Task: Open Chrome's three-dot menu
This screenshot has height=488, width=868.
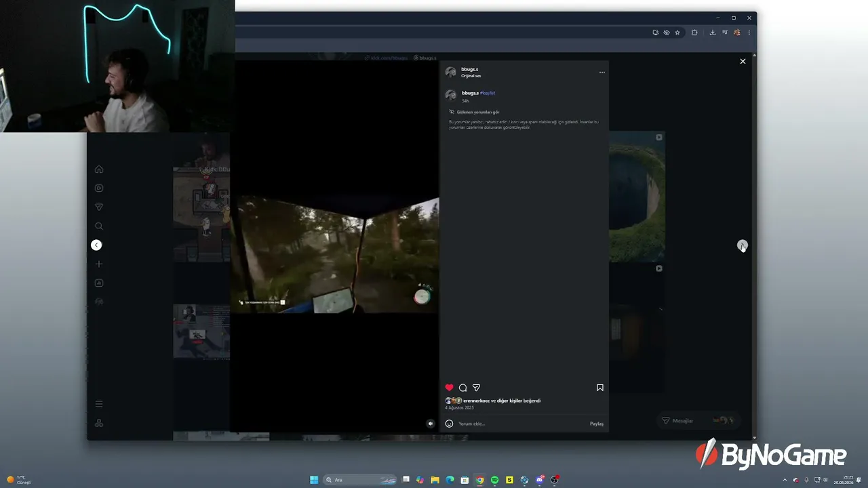Action: (x=749, y=33)
